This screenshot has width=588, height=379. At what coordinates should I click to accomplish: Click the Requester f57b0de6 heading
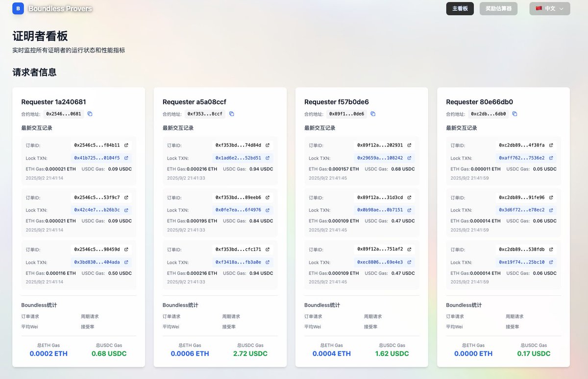tap(337, 102)
